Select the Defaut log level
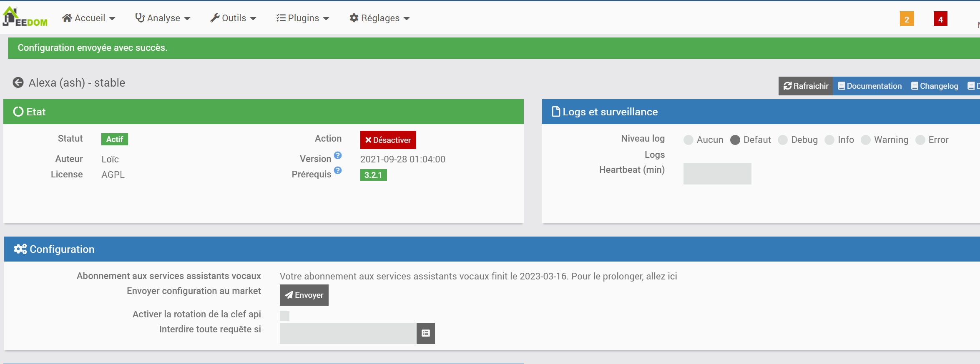The width and height of the screenshot is (980, 364). pos(735,140)
